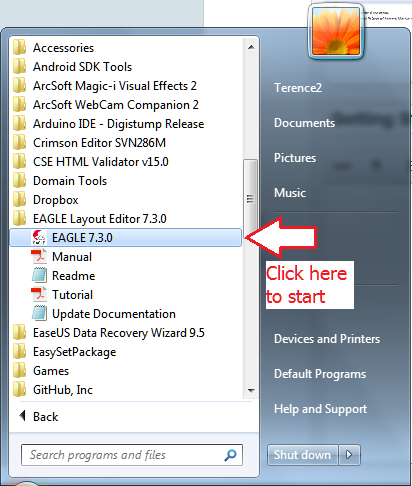Click the Dropbox folder icon
The image size is (412, 486).
[20, 200]
